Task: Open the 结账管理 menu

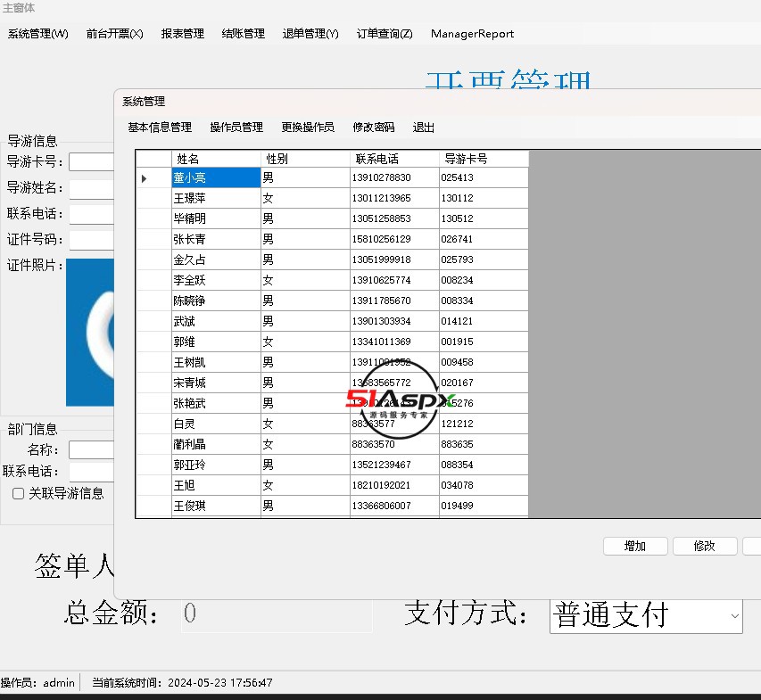Action: point(243,34)
